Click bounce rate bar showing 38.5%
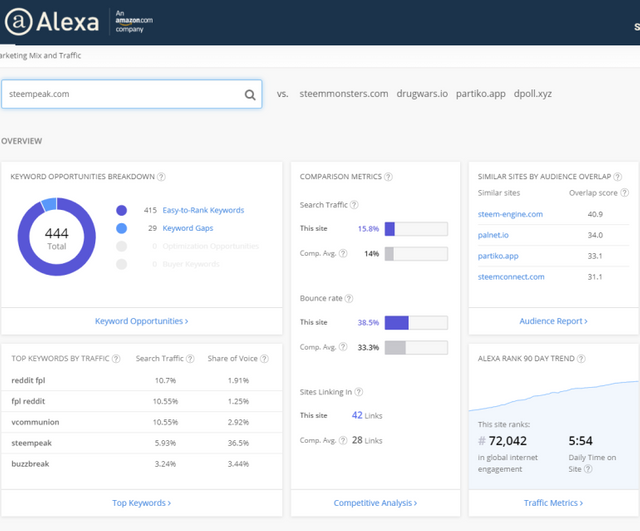Image resolution: width=640 pixels, height=531 pixels. 416,323
